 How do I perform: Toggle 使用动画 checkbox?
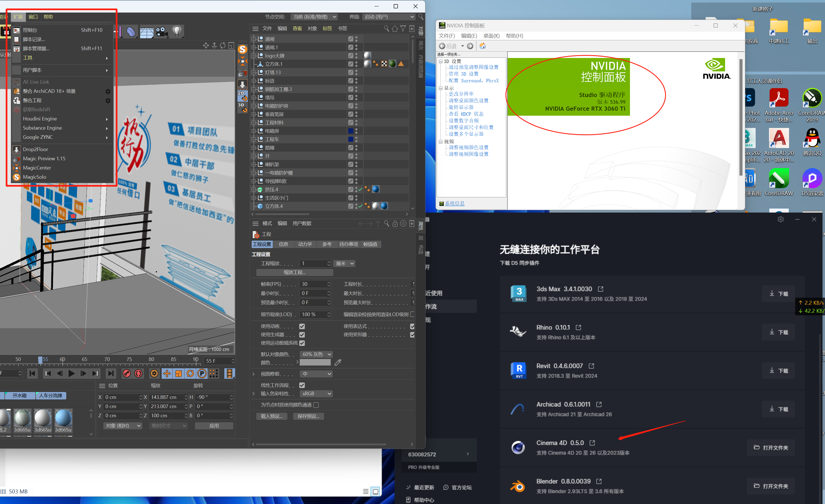pos(302,326)
